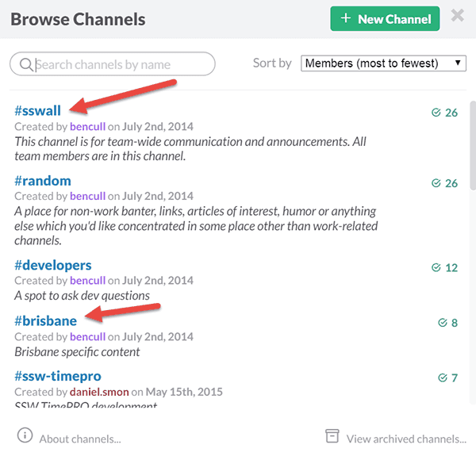The height and width of the screenshot is (456, 476).
Task: Click the magnifier icon in search box
Action: point(25,64)
